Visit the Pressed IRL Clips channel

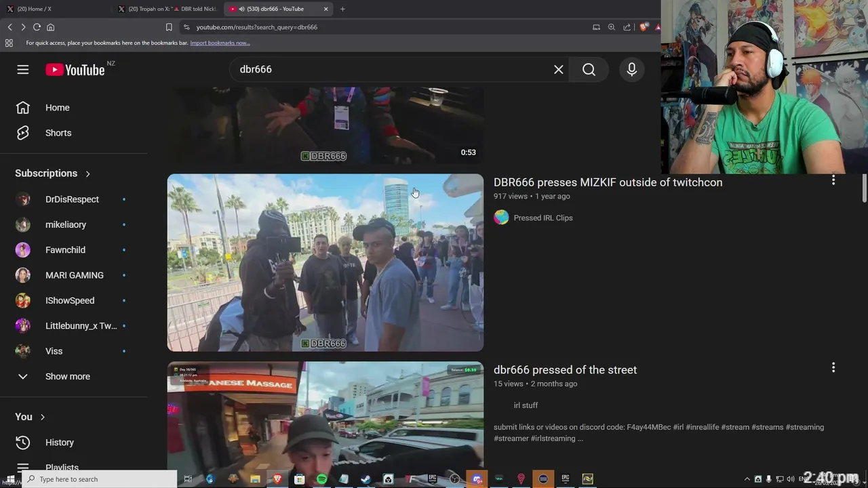click(543, 218)
